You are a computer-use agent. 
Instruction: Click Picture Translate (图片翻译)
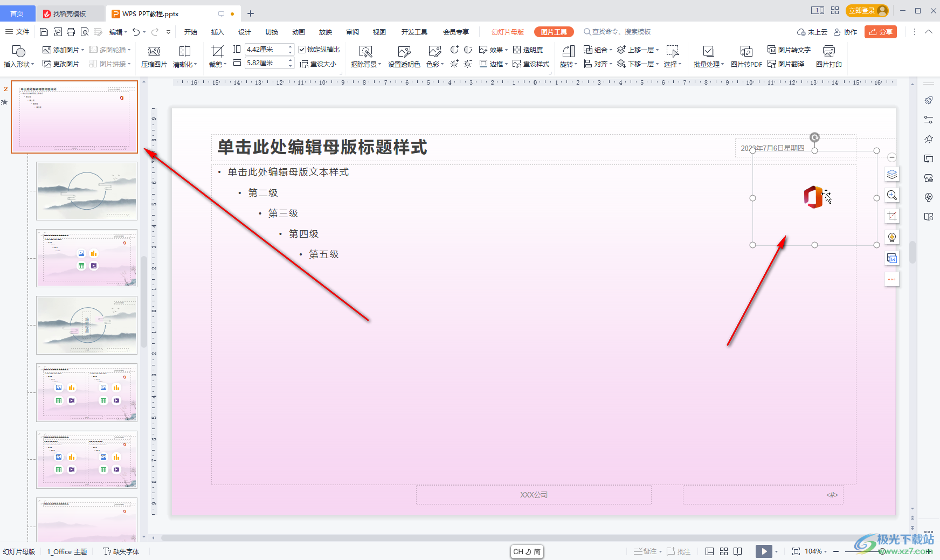786,64
